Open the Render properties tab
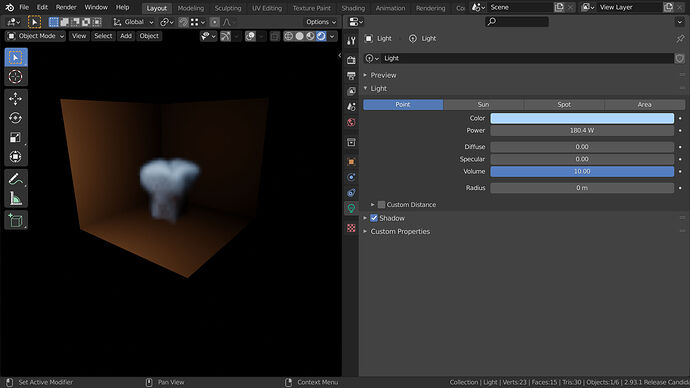690x388 pixels. point(351,60)
